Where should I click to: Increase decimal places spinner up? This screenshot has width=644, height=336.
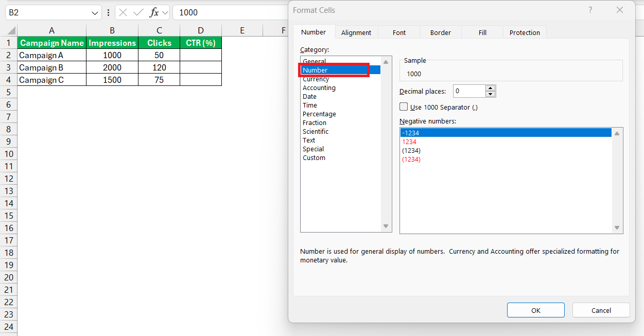point(491,89)
